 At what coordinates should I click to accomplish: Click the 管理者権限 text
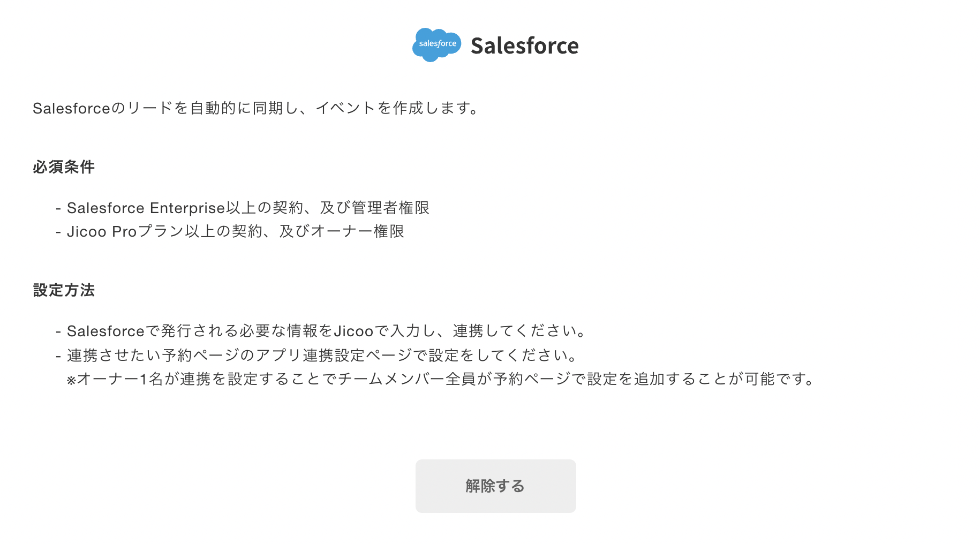click(390, 208)
